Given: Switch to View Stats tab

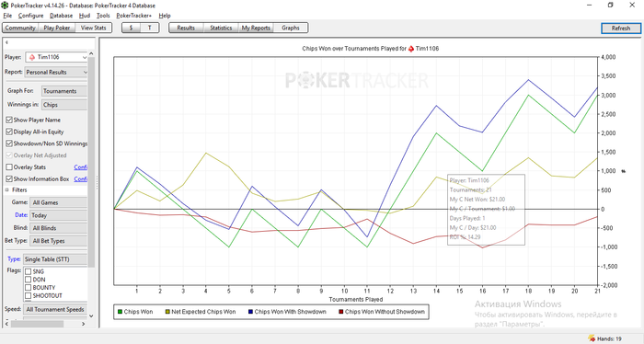Looking at the screenshot, I should 93,28.
